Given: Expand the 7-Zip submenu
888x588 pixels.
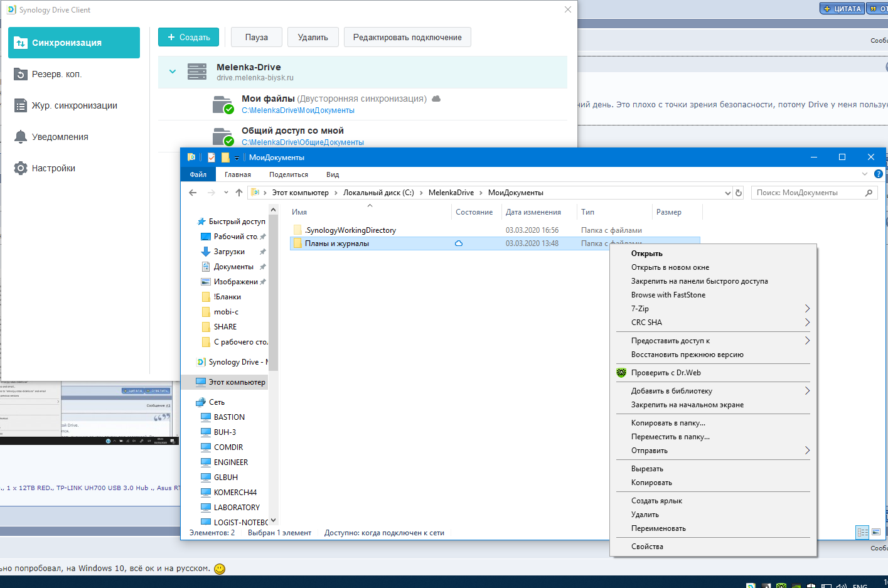Looking at the screenshot, I should tap(807, 309).
